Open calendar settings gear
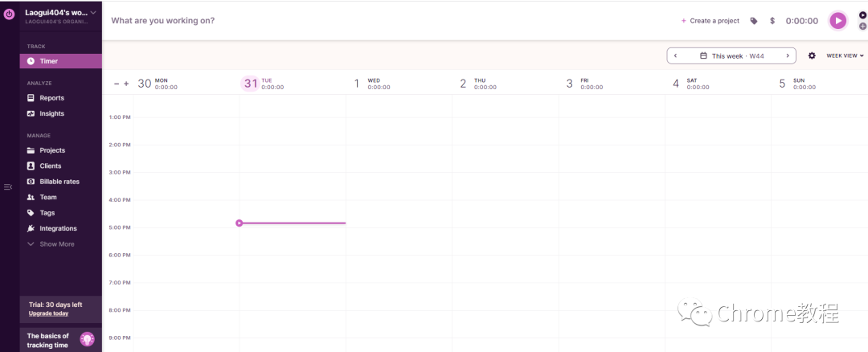Viewport: 868px width, 352px height. (x=812, y=56)
